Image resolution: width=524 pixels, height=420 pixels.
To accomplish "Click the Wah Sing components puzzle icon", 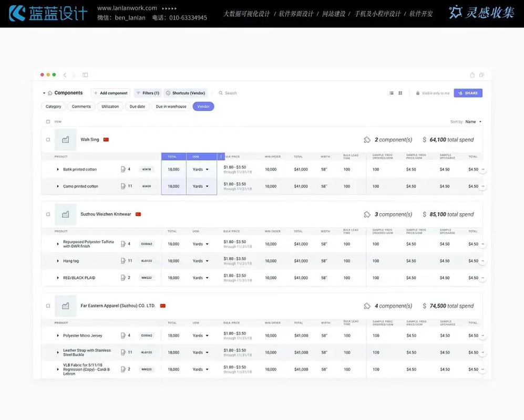I will [367, 140].
